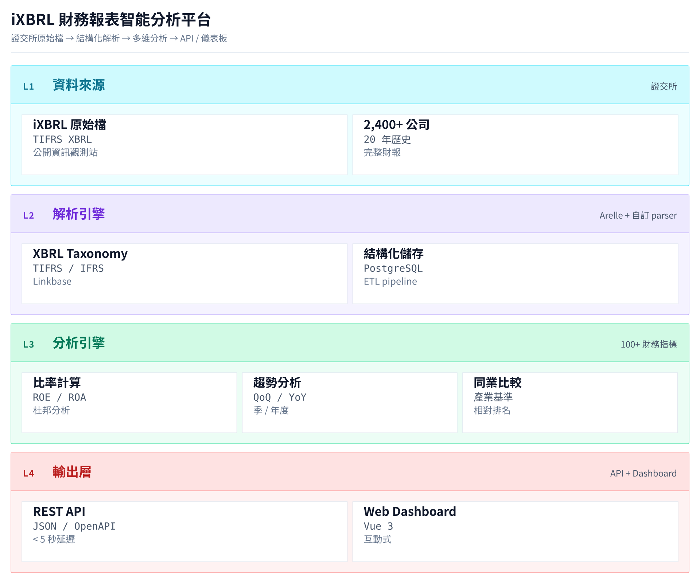Click the < 5 秒延遲 text
The image size is (700, 588).
point(54,539)
